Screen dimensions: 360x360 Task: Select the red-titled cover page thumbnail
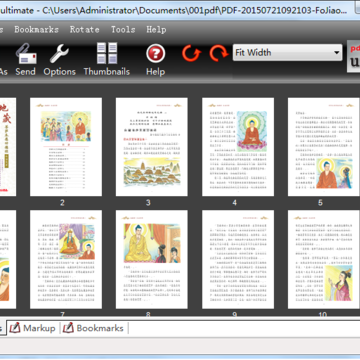pyautogui.click(x=8, y=147)
